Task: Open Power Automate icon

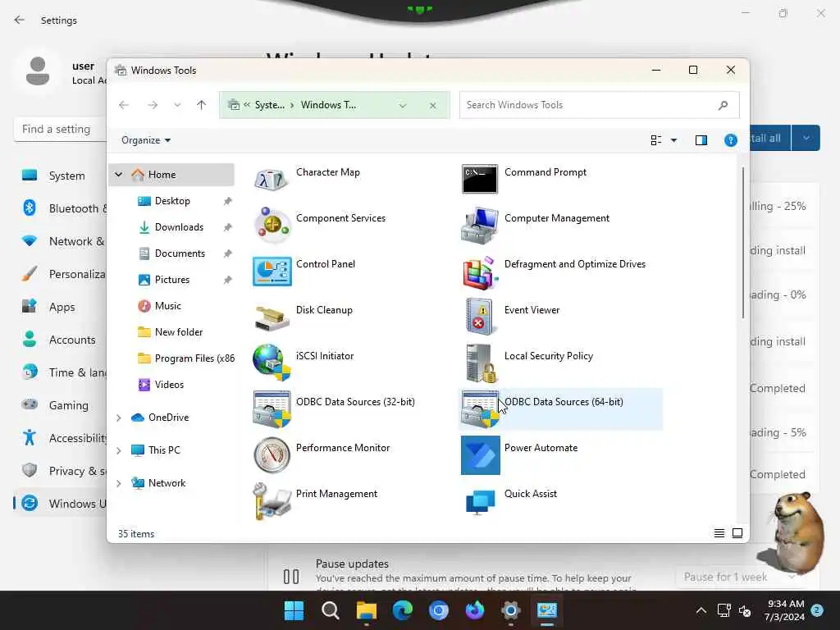Action: [480, 455]
